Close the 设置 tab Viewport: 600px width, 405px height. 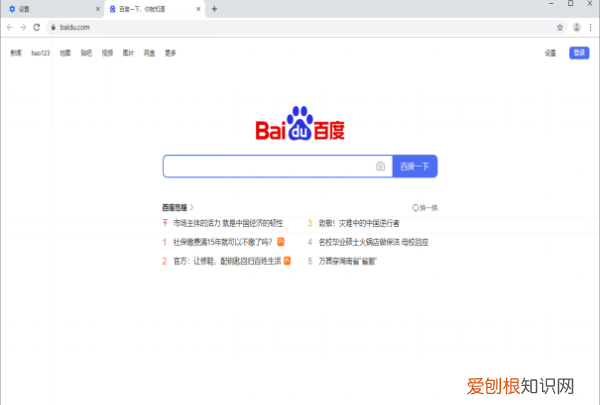point(98,9)
